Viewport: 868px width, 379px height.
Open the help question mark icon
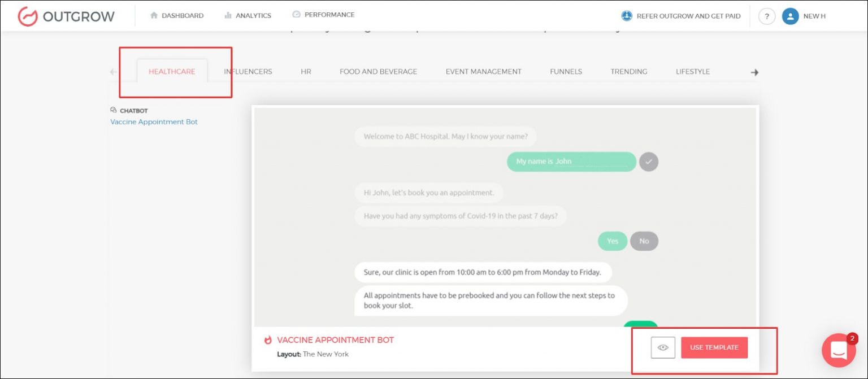(766, 16)
